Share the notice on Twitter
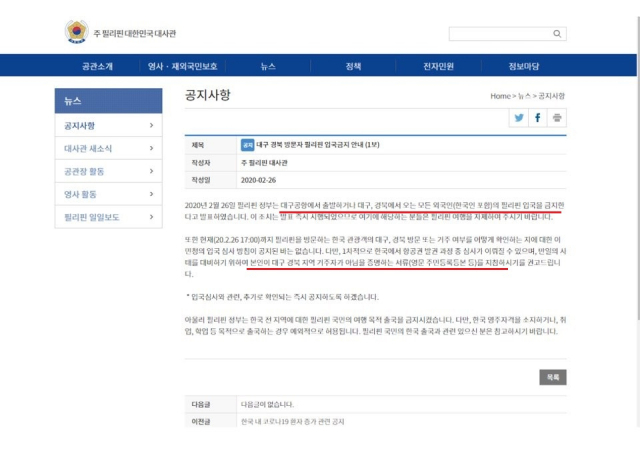The width and height of the screenshot is (640, 454). coord(519,118)
